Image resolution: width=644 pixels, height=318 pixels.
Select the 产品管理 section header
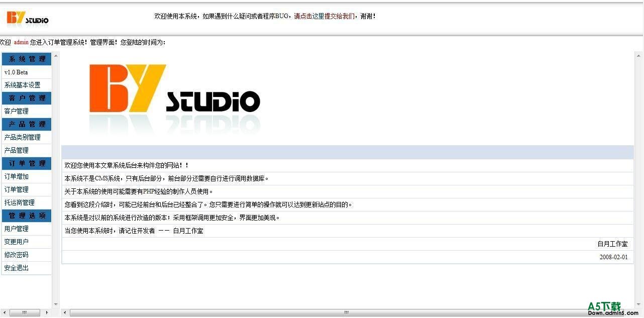coord(27,124)
